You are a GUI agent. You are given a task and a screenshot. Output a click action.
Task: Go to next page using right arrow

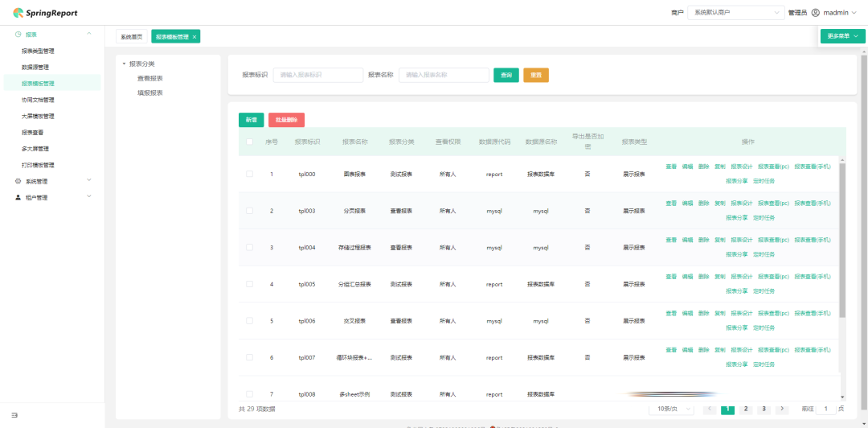tap(781, 409)
